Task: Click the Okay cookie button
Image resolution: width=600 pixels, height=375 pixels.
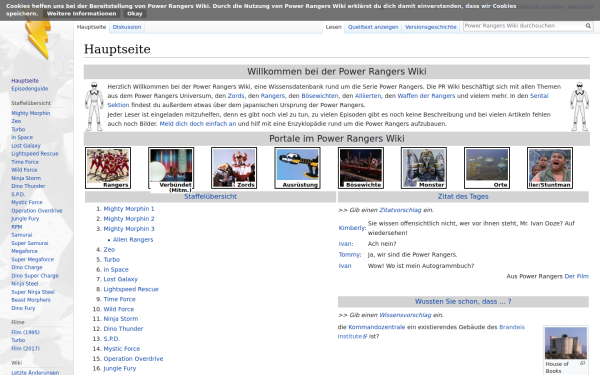Action: 135,14
